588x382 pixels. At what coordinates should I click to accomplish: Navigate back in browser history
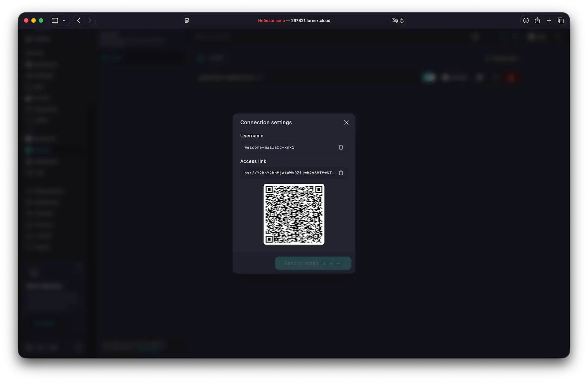[78, 20]
